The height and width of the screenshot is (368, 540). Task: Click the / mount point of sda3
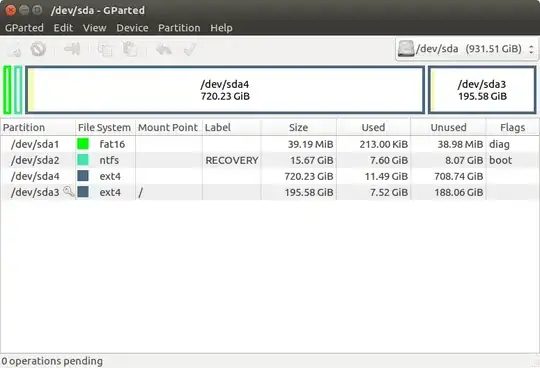pyautogui.click(x=141, y=192)
